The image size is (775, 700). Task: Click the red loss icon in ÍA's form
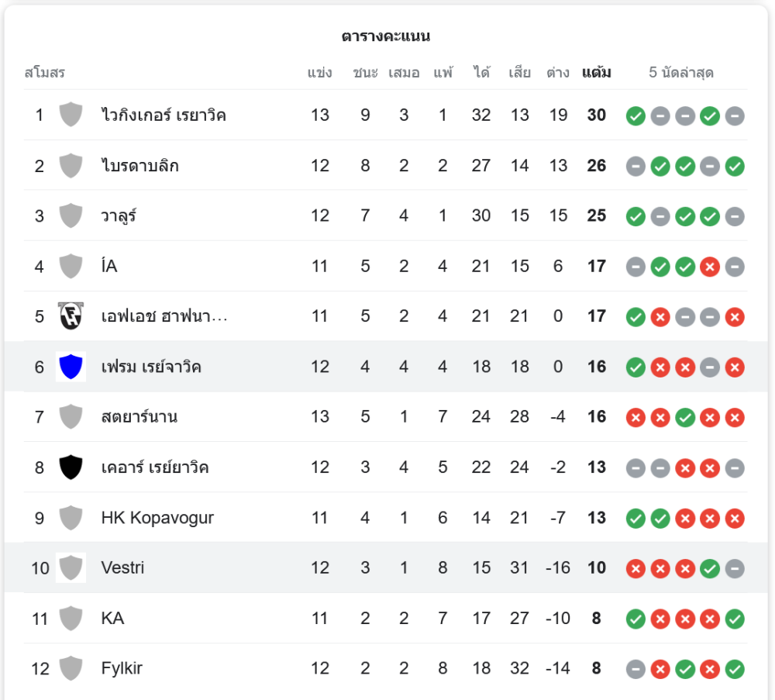tap(710, 267)
